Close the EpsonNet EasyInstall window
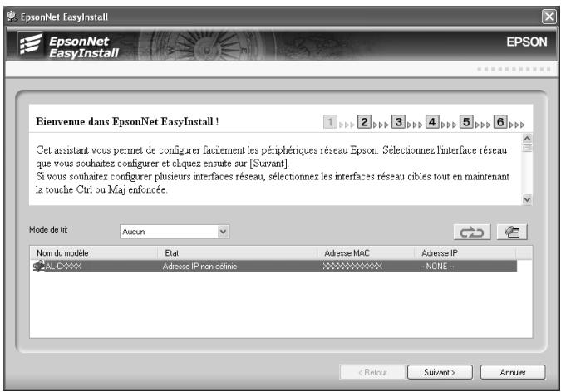 [549, 17]
